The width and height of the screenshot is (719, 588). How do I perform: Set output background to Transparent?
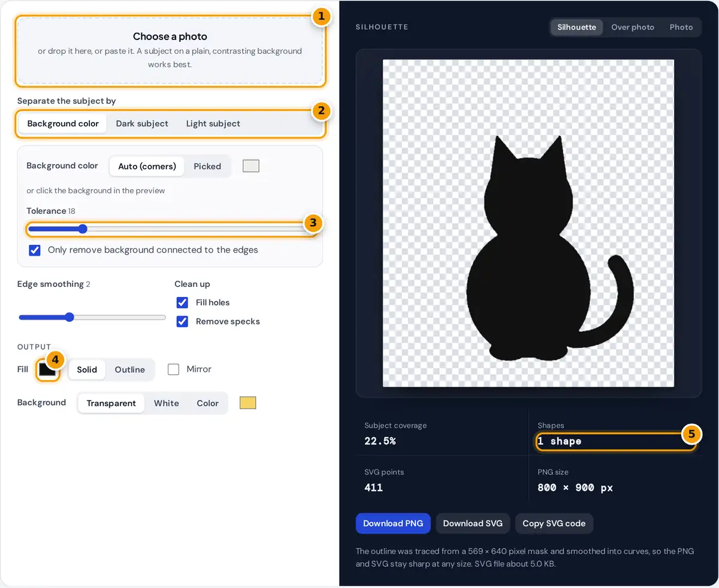[111, 403]
